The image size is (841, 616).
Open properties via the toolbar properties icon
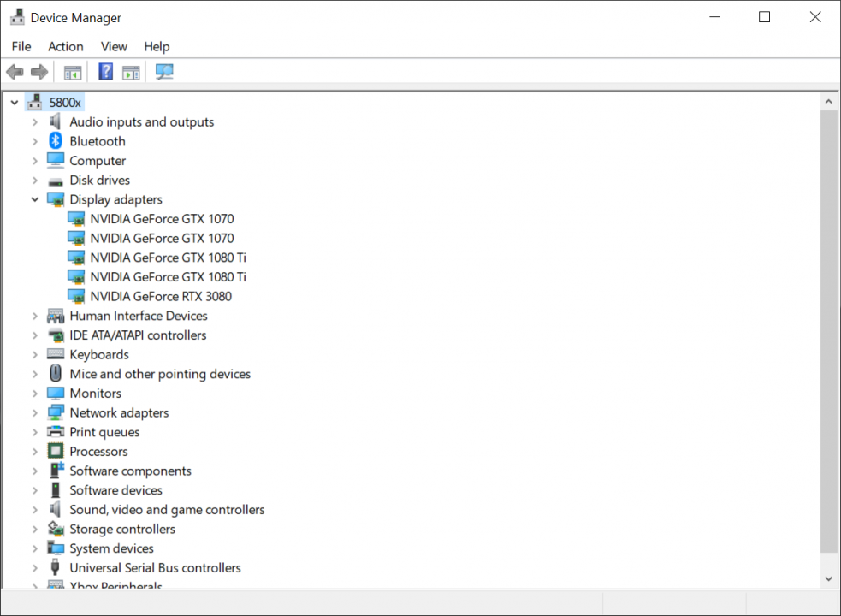coord(131,72)
